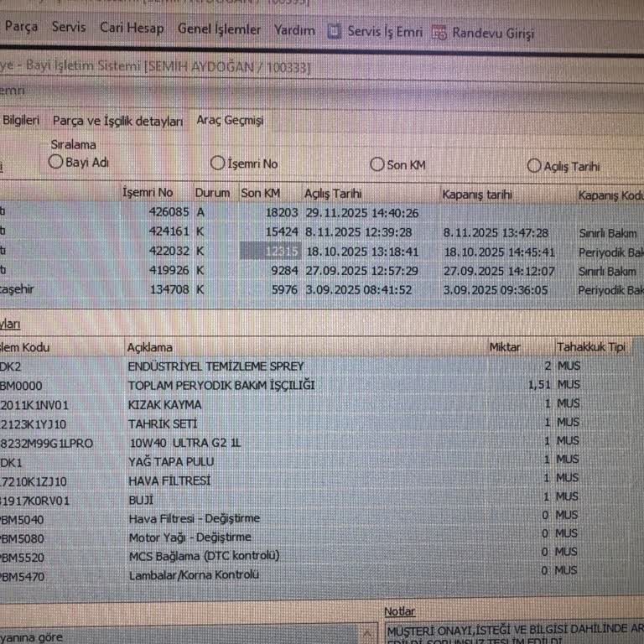Select TOPLAM PERYODIK BAKIM İŞÇİLİĞİ row
The height and width of the screenshot is (644, 644).
pyautogui.click(x=316, y=385)
